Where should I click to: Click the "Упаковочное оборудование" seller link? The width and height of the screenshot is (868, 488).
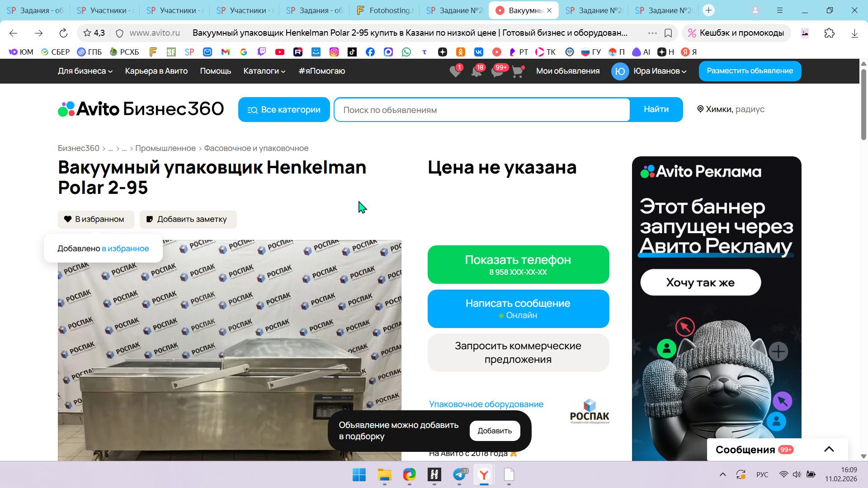coord(486,404)
